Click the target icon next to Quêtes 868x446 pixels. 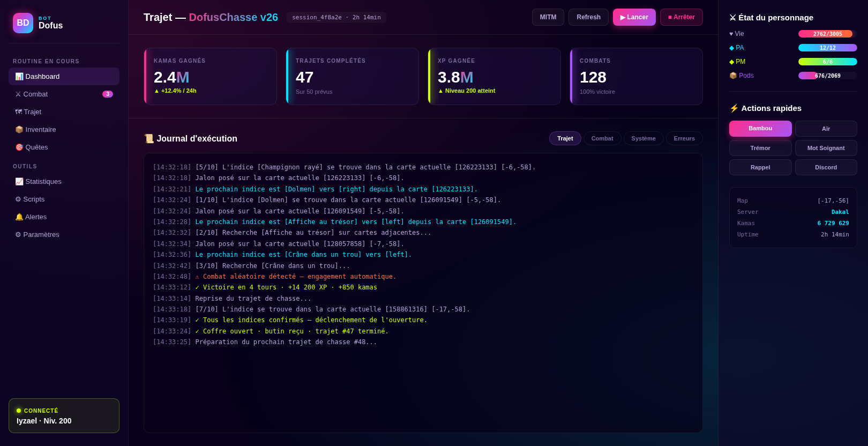[19, 147]
